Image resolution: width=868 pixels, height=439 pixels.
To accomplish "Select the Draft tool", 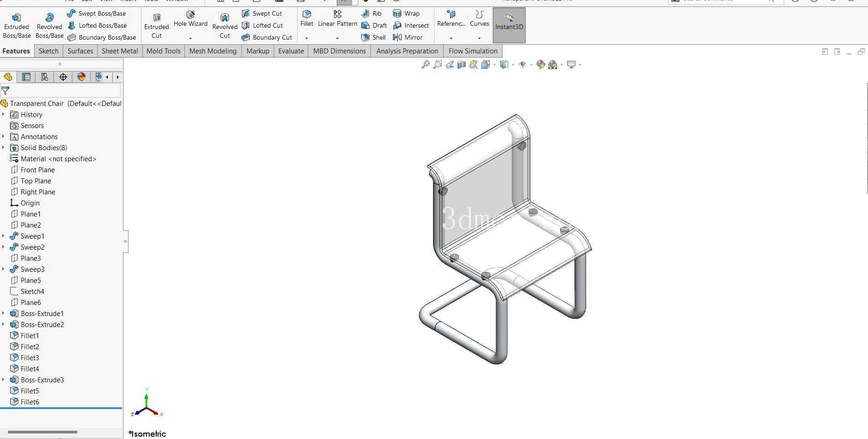I will [374, 25].
